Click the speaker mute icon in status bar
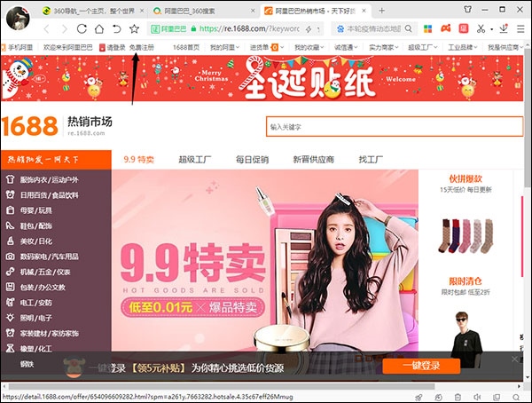Screen dimensions: 532x403 477,397
